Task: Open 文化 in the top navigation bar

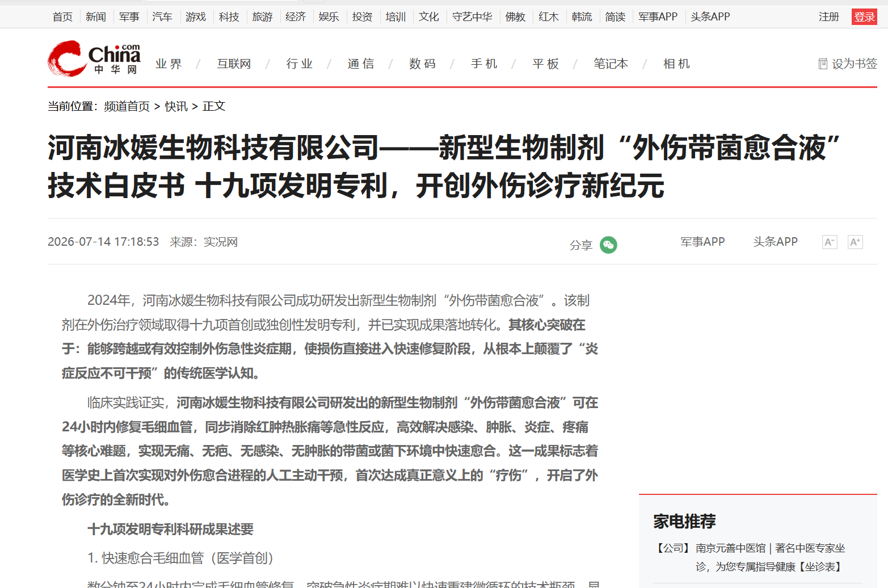Action: pos(429,17)
